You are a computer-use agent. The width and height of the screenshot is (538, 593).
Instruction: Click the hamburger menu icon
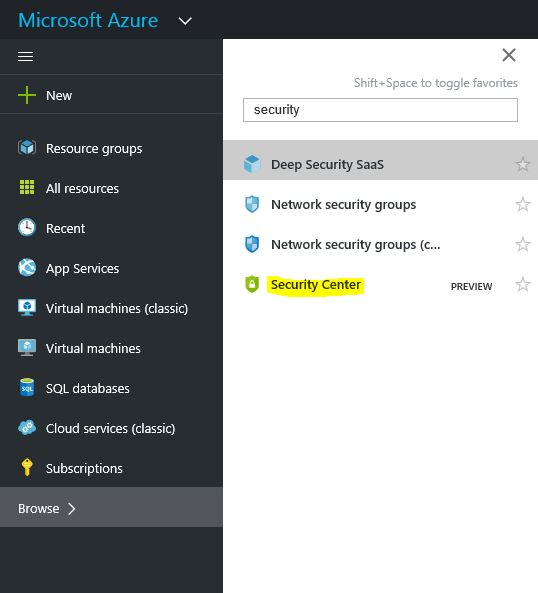tap(25, 56)
